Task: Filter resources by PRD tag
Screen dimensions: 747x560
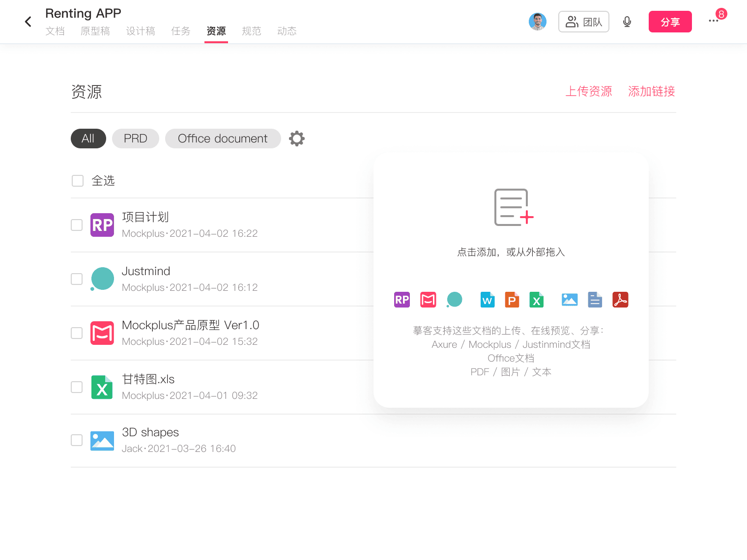Action: (135, 139)
